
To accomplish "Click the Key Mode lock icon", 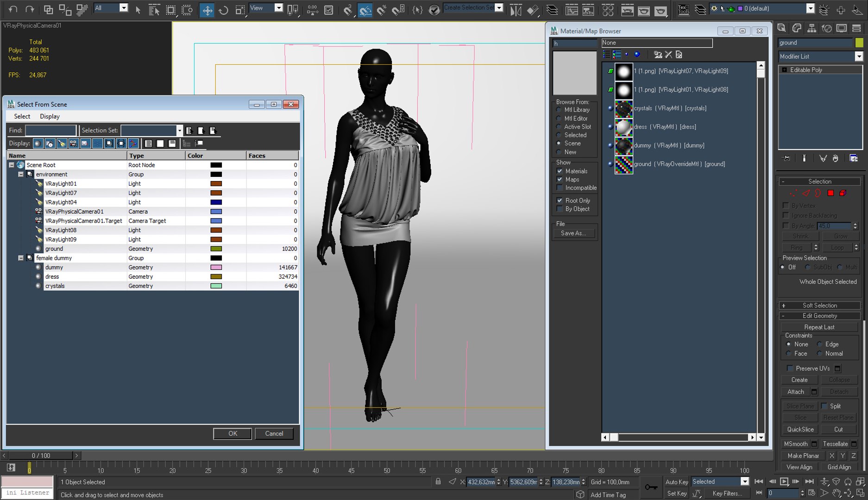I will tap(651, 487).
